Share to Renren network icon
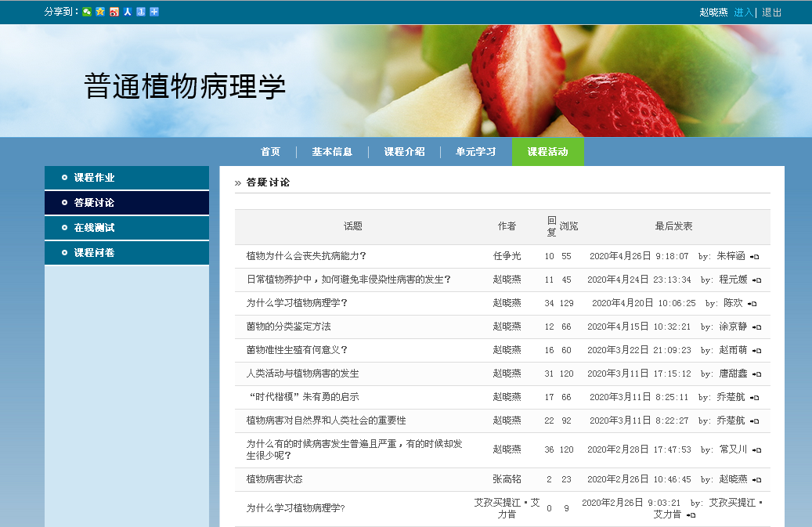 pyautogui.click(x=127, y=12)
